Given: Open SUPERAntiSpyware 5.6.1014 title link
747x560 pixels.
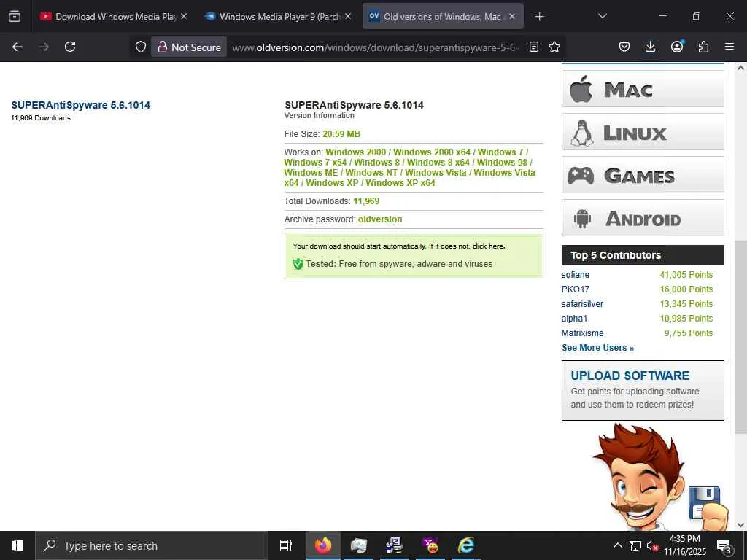Looking at the screenshot, I should pos(80,105).
